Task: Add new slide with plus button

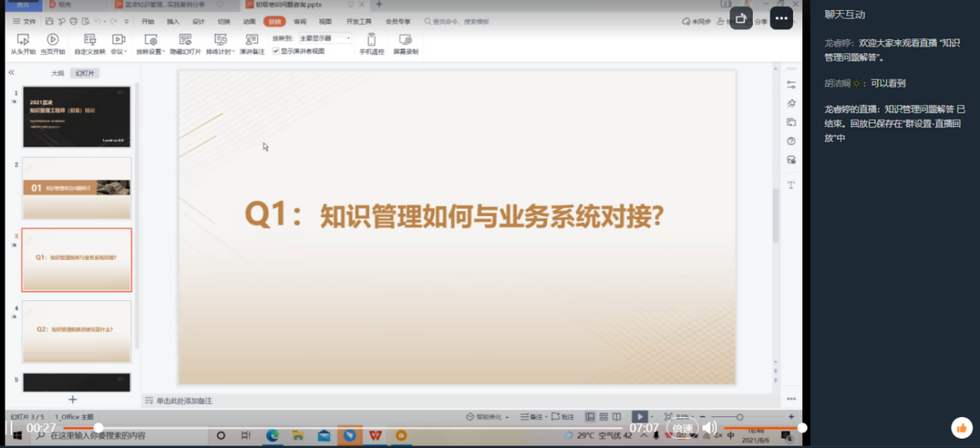Action: point(73,399)
